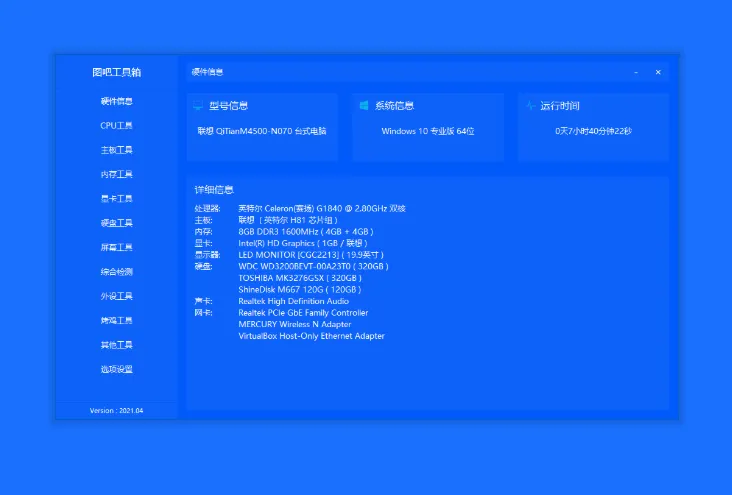Screen dimensions: 732x495
Task: Minimize the 图吧工具箱 window
Action: tap(636, 72)
